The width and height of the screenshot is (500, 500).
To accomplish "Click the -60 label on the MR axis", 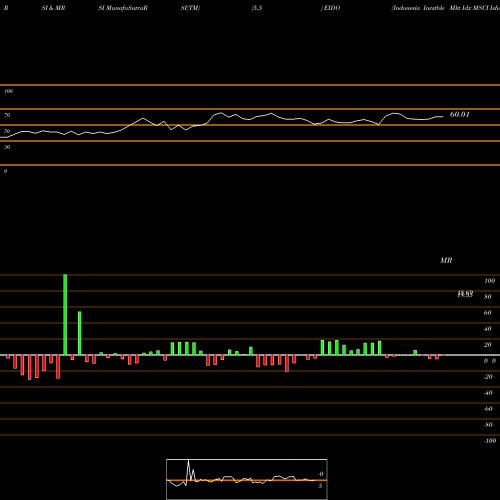I will click(488, 409).
